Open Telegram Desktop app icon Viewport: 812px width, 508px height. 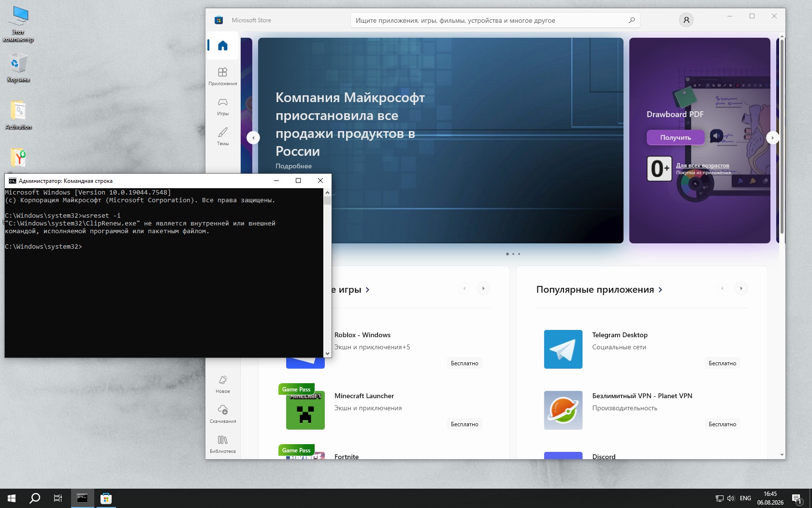pos(563,349)
